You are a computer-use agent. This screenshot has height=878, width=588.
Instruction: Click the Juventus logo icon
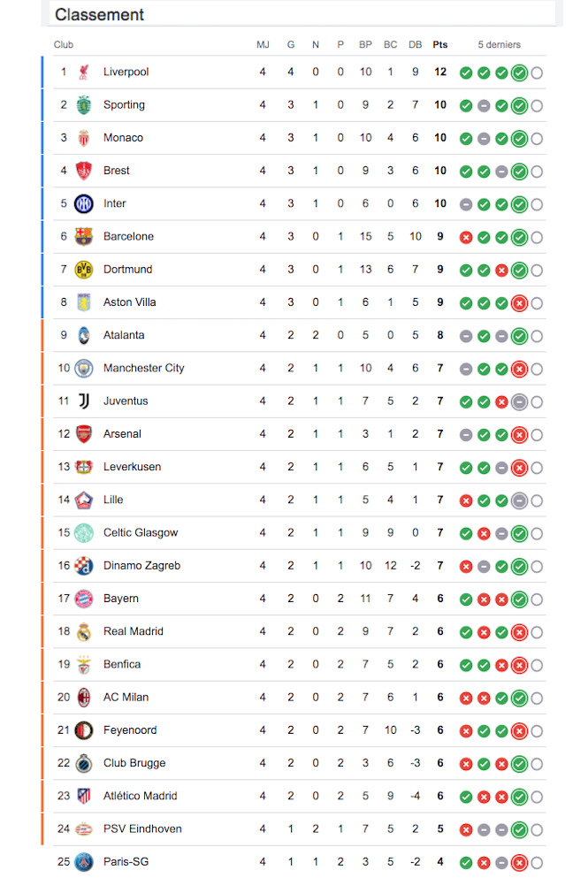[83, 401]
